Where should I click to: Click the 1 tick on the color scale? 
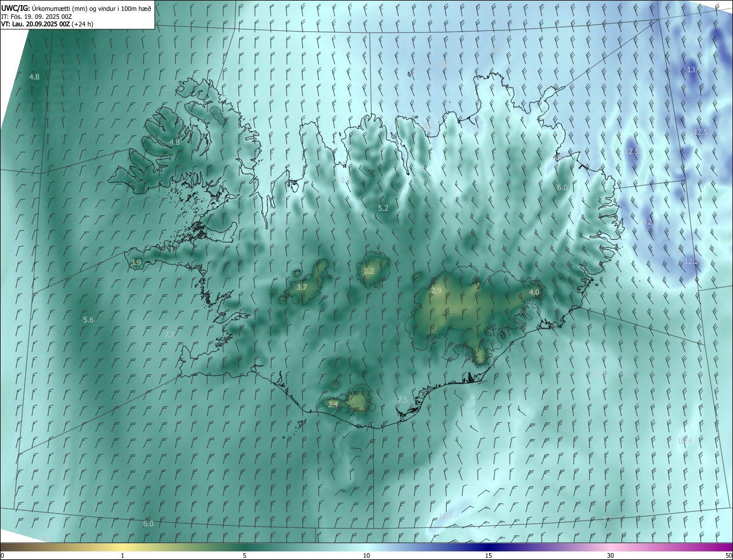[123, 555]
